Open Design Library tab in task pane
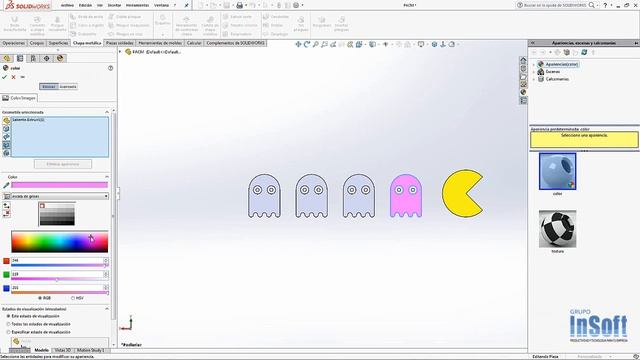 (523, 68)
